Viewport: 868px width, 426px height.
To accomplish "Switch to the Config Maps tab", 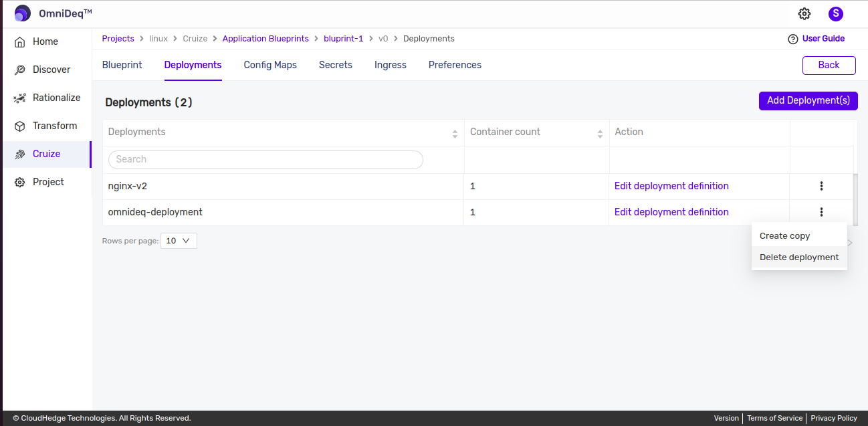I will [270, 65].
